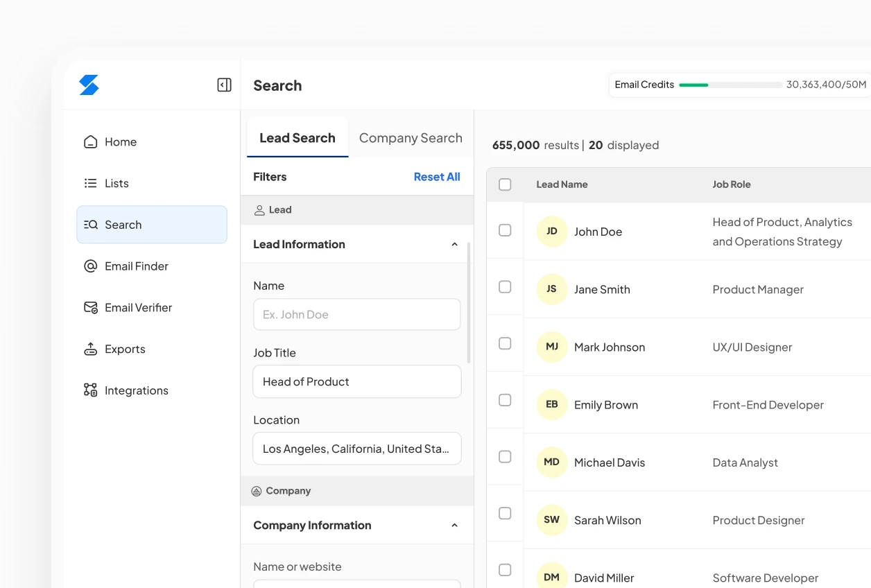This screenshot has width=871, height=588.
Task: Open Mark Johnson's lead name
Action: point(610,347)
